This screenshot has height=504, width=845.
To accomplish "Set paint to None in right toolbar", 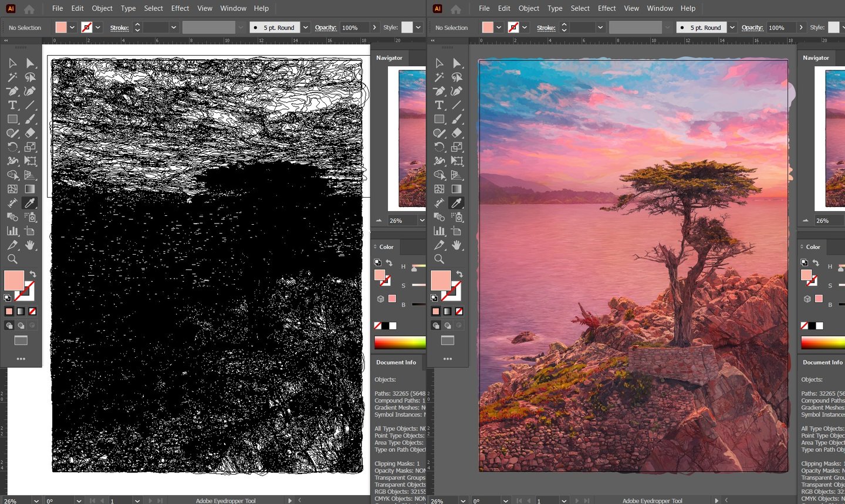I will click(459, 311).
